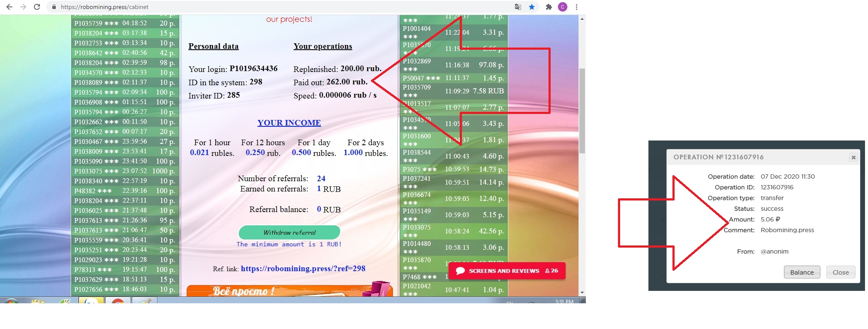Reload the robomining.press cabinet page

coord(37,7)
